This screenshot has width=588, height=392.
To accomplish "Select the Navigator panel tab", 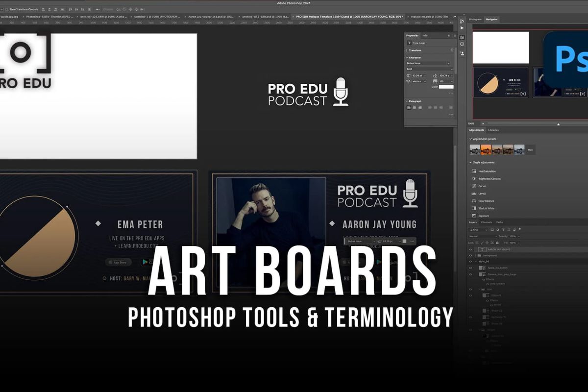I will [x=491, y=19].
